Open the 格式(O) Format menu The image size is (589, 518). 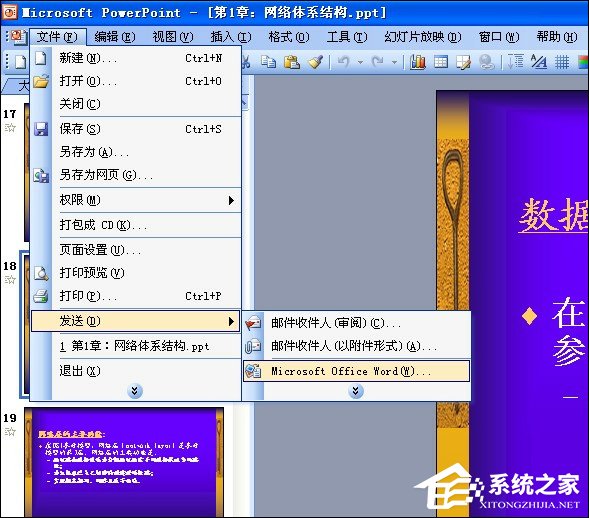[x=288, y=37]
